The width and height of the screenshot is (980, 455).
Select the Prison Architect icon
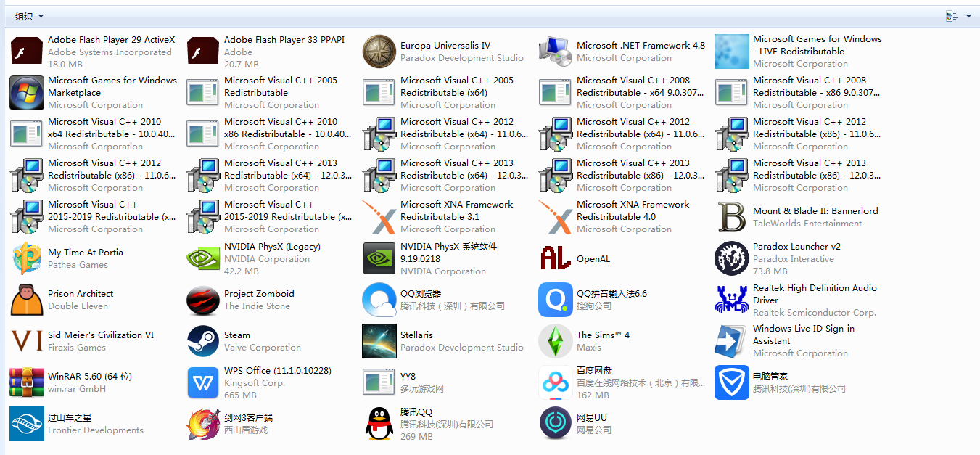(x=27, y=300)
